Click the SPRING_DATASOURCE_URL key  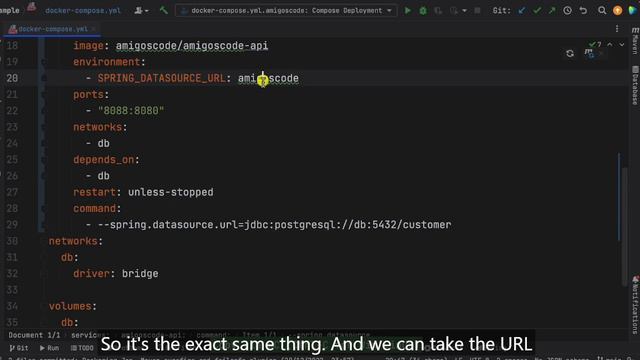click(161, 78)
